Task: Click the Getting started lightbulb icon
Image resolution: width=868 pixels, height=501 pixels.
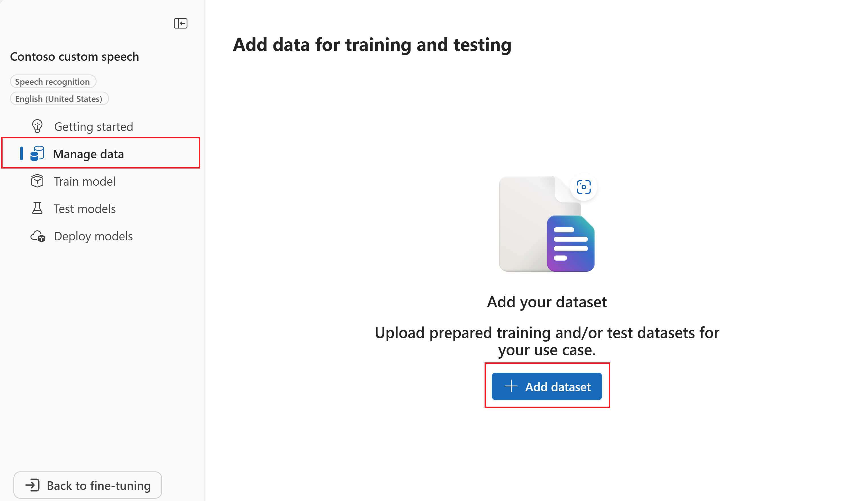Action: click(37, 126)
